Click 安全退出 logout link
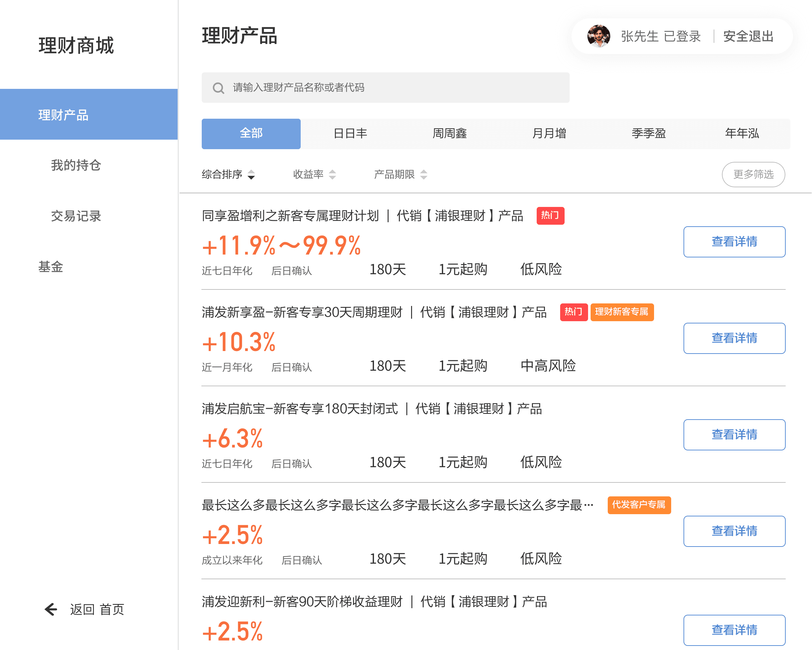Screen dimensions: 812x650 point(748,36)
